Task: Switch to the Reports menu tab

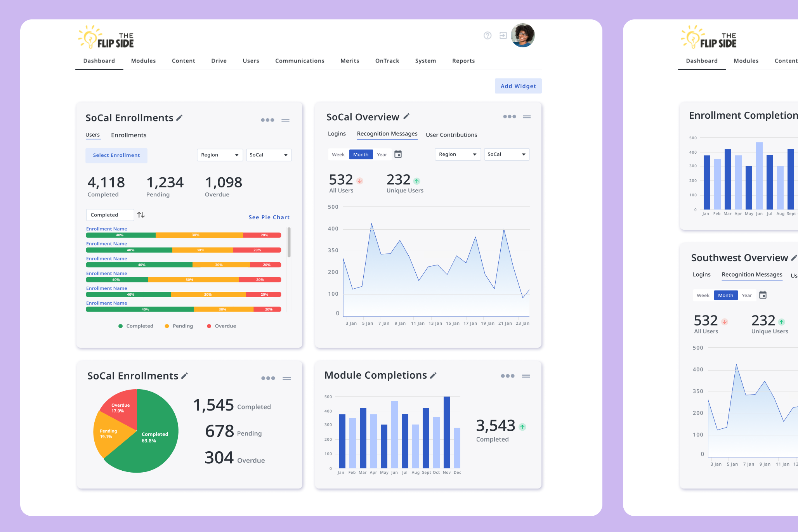Action: point(463,61)
